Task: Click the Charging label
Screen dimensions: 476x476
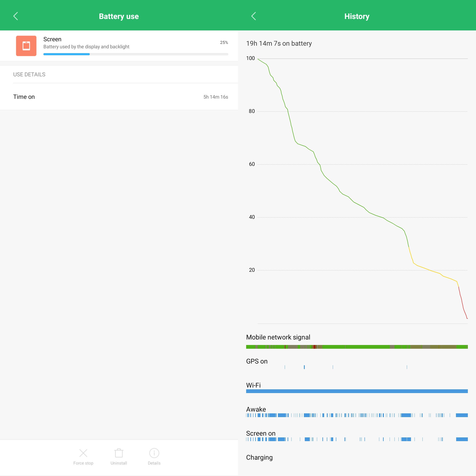Action: [x=259, y=457]
